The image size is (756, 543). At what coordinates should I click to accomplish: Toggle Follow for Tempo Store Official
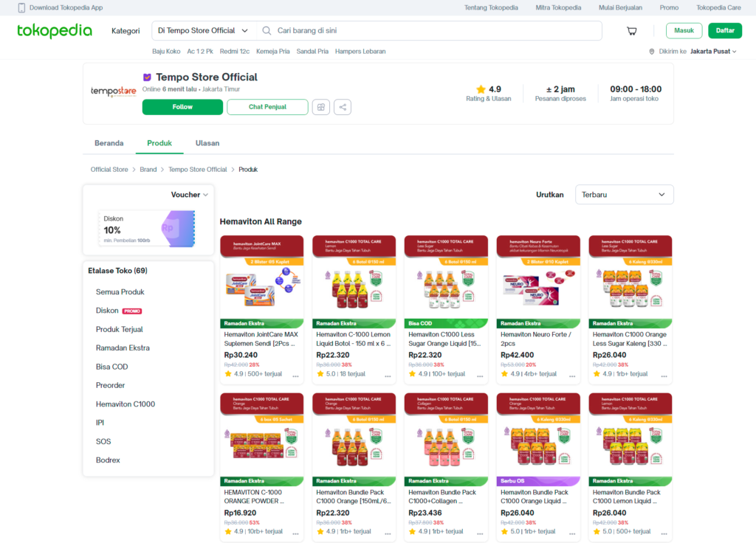[x=182, y=106]
